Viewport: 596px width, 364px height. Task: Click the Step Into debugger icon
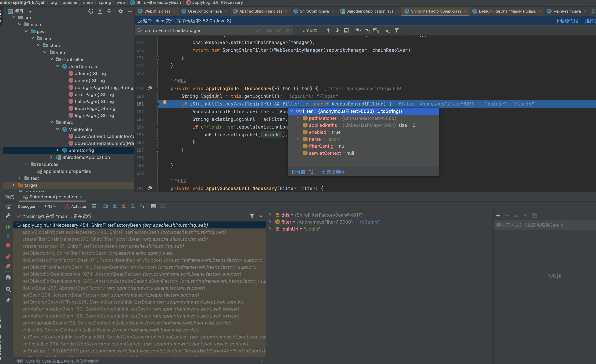coord(115,206)
